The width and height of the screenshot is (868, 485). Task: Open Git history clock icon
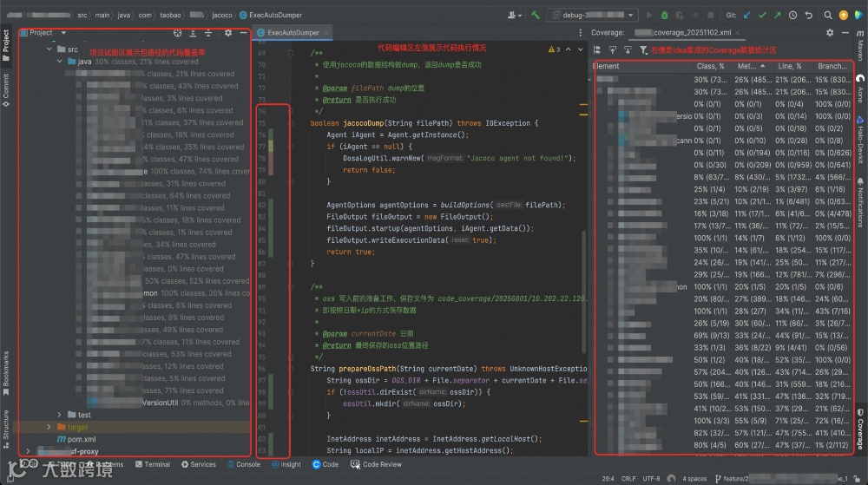click(x=792, y=15)
